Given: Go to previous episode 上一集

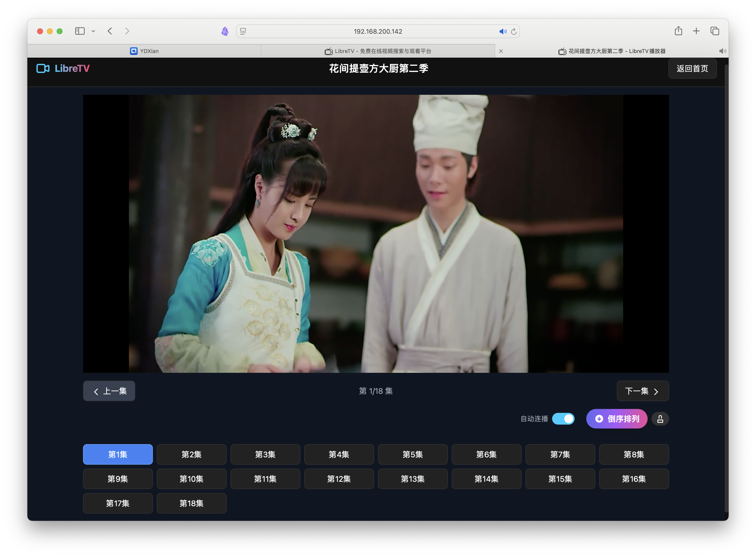Looking at the screenshot, I should point(109,391).
